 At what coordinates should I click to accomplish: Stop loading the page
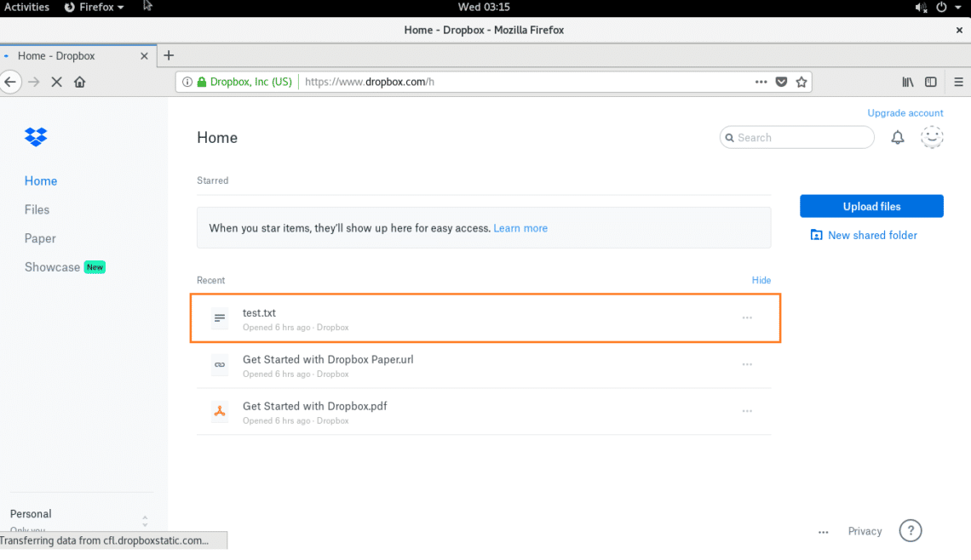click(x=56, y=82)
